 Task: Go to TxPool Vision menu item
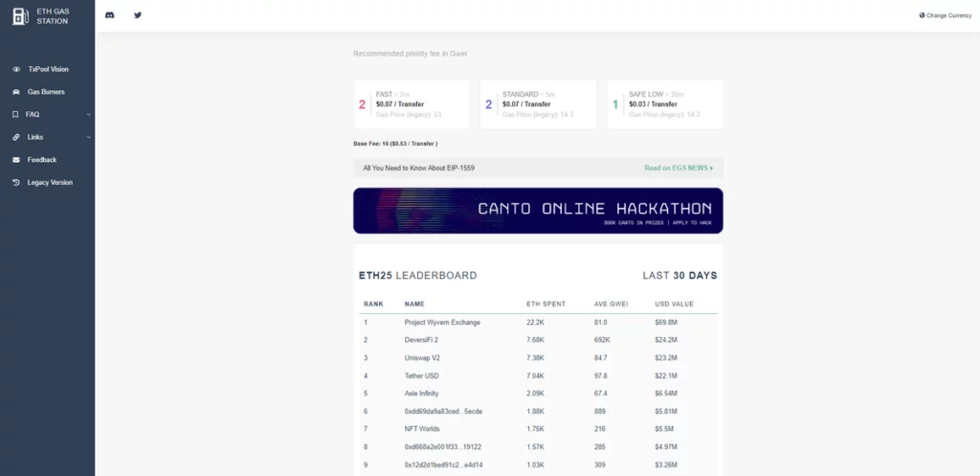coord(48,69)
